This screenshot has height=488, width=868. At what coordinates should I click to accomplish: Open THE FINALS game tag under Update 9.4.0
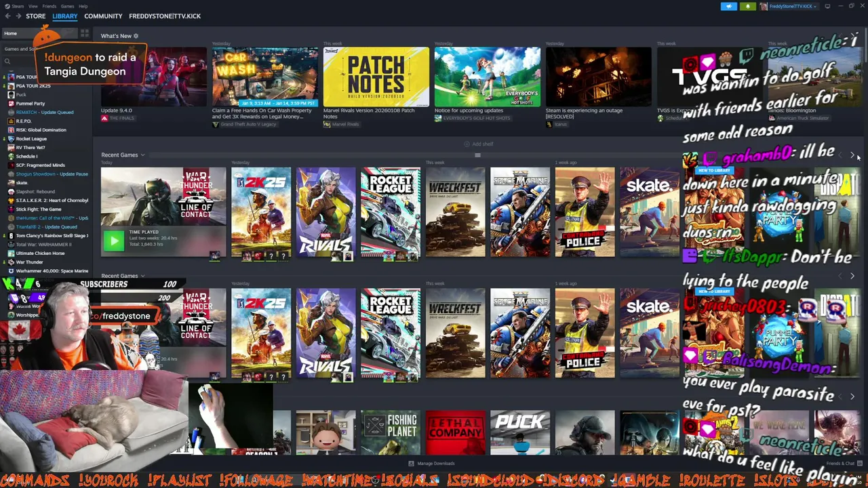(118, 118)
